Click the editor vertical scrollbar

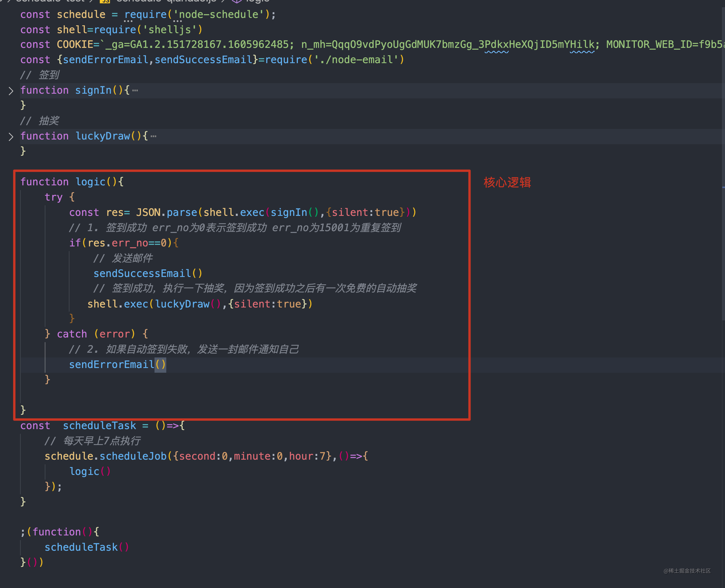[x=723, y=164]
